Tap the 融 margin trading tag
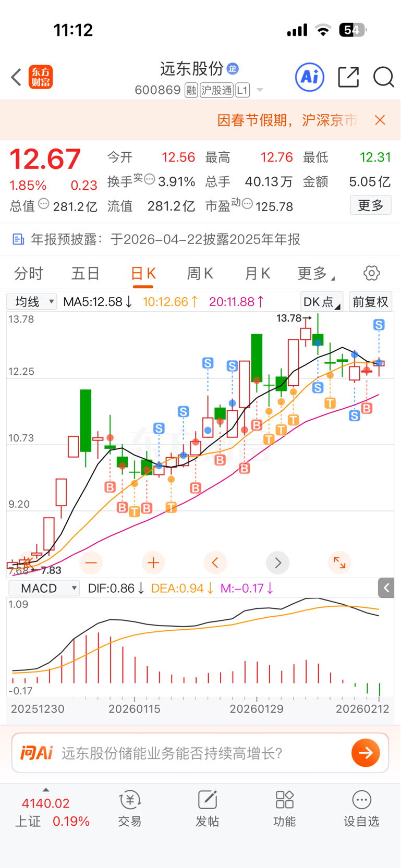 click(x=191, y=90)
